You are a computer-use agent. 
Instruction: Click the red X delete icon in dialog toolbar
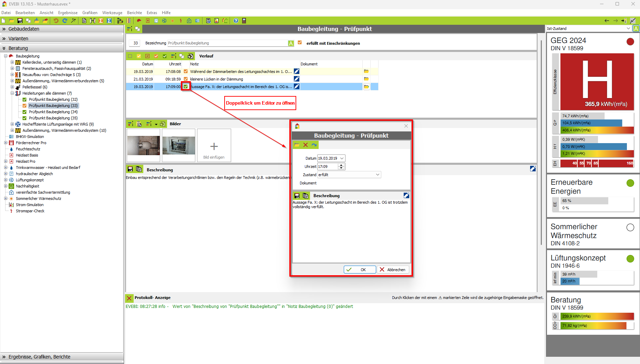(x=306, y=145)
